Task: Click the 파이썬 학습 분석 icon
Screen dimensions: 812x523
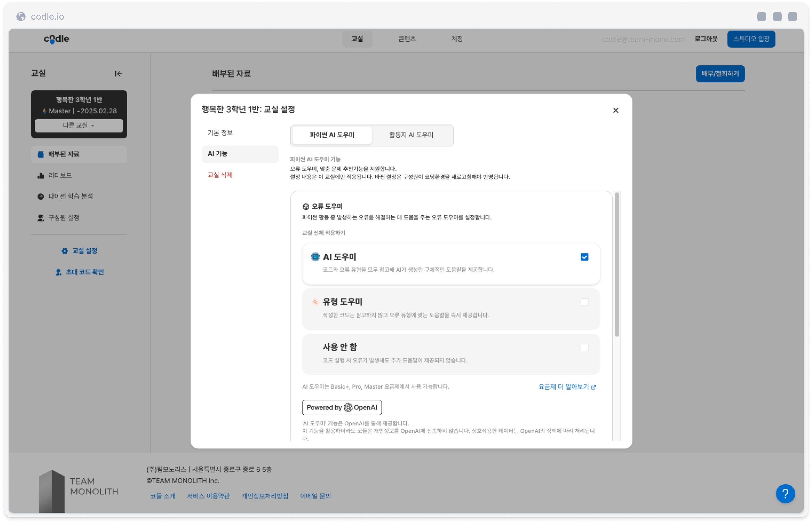Action: coord(41,196)
